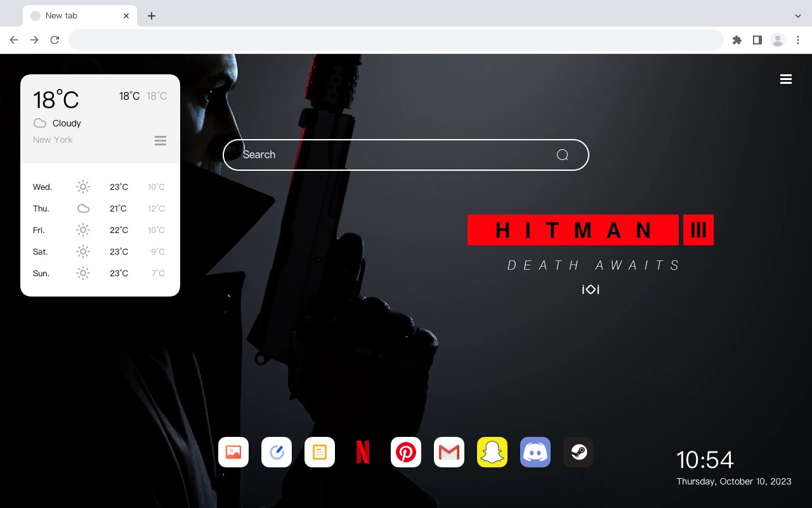The width and height of the screenshot is (812, 508).
Task: Open the hamburger menu at top right
Action: pos(786,79)
